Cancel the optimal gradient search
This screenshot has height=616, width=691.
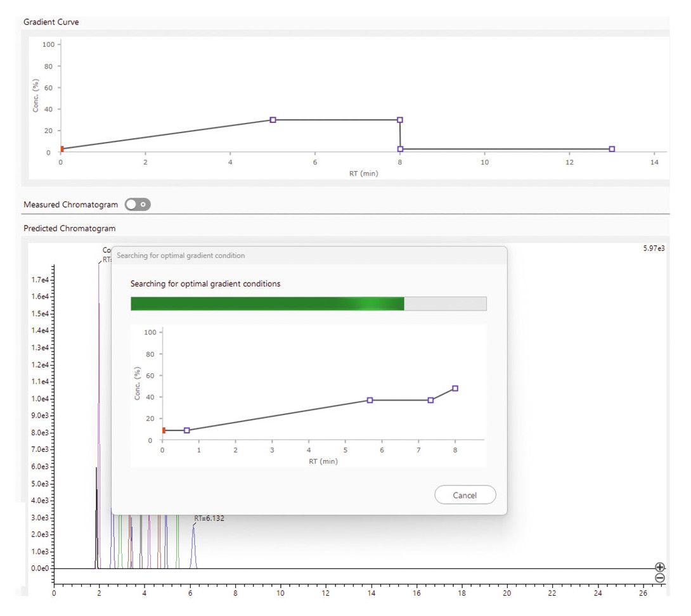pyautogui.click(x=465, y=495)
